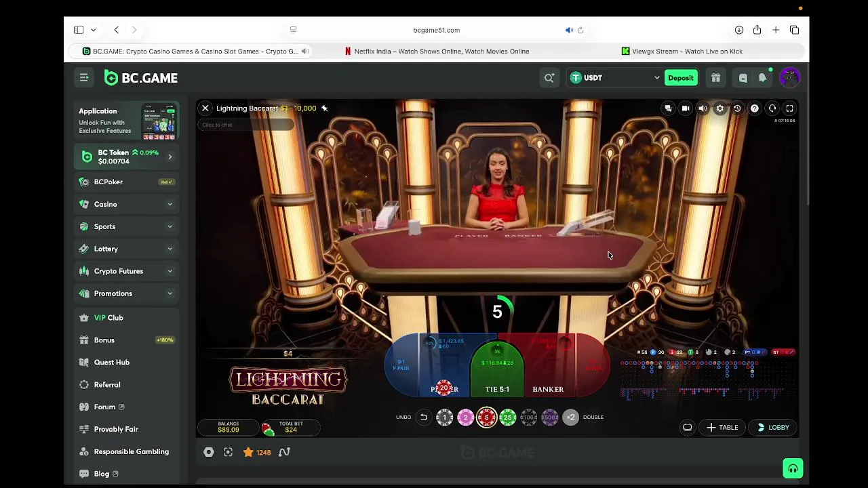
Task: Contact support via in-game headset icon
Action: click(x=772, y=108)
